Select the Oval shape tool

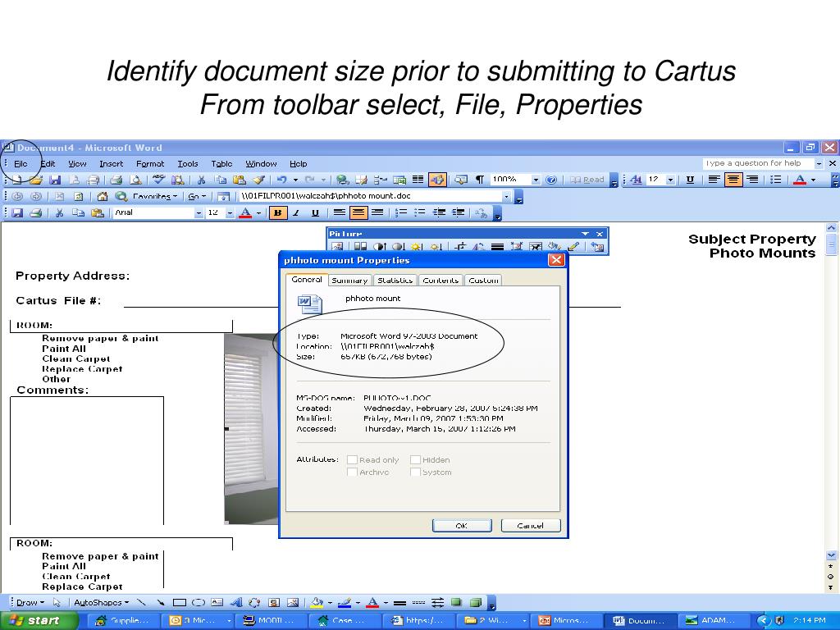pos(199,603)
